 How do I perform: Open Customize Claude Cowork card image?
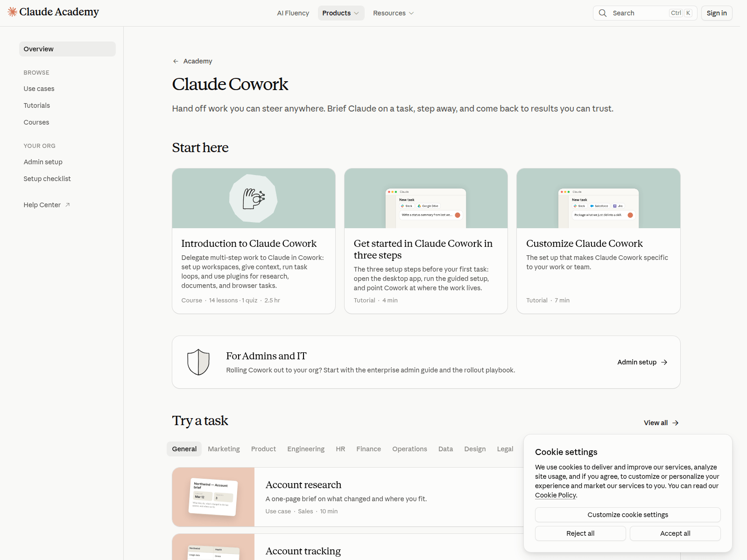point(599,198)
